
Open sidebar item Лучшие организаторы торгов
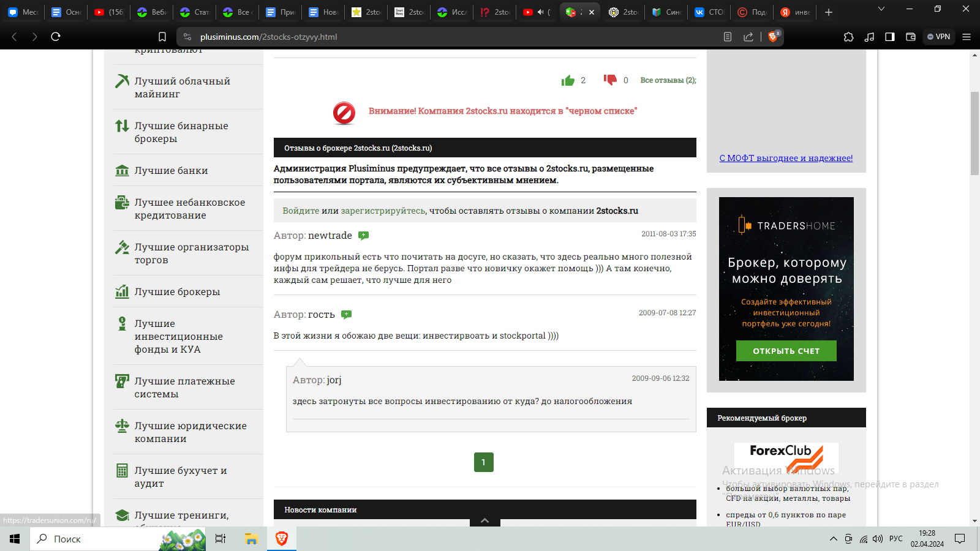point(189,253)
